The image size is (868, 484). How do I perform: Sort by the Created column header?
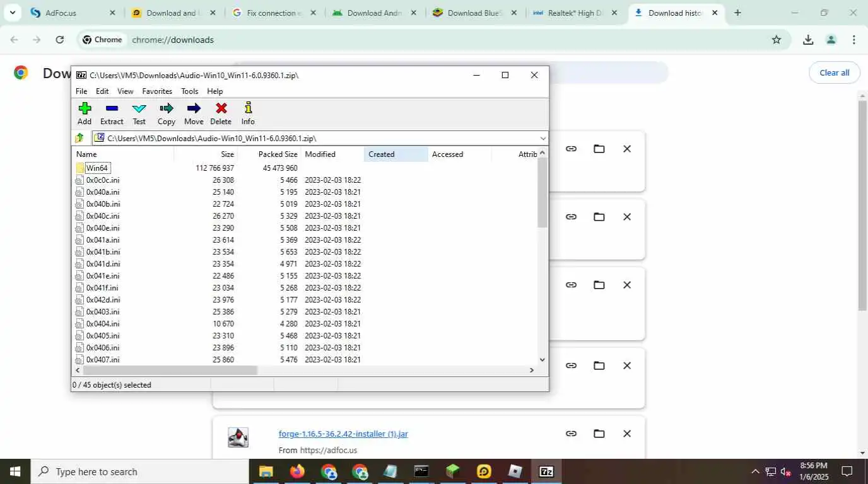396,154
